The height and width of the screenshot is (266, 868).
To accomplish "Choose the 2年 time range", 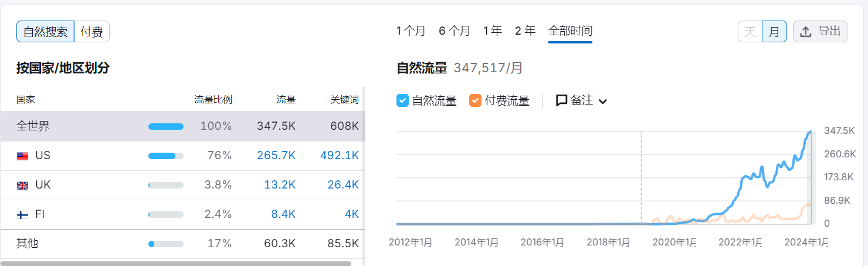I will click(525, 31).
